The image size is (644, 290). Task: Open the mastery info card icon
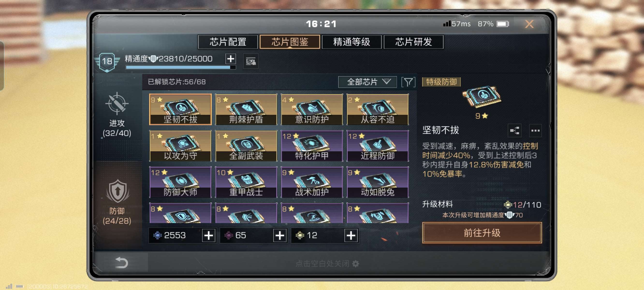251,61
